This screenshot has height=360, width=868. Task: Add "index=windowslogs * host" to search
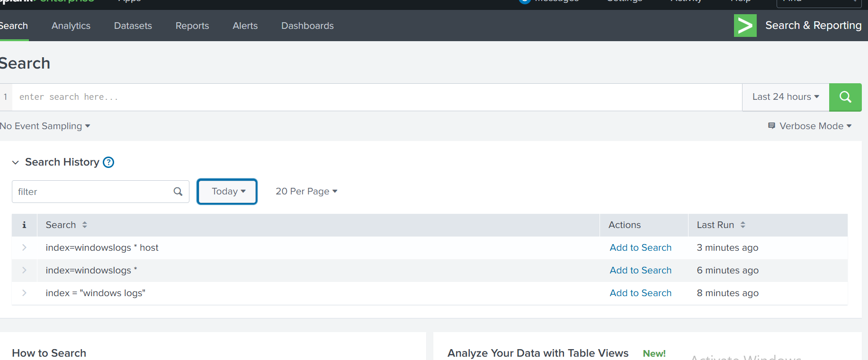click(640, 248)
